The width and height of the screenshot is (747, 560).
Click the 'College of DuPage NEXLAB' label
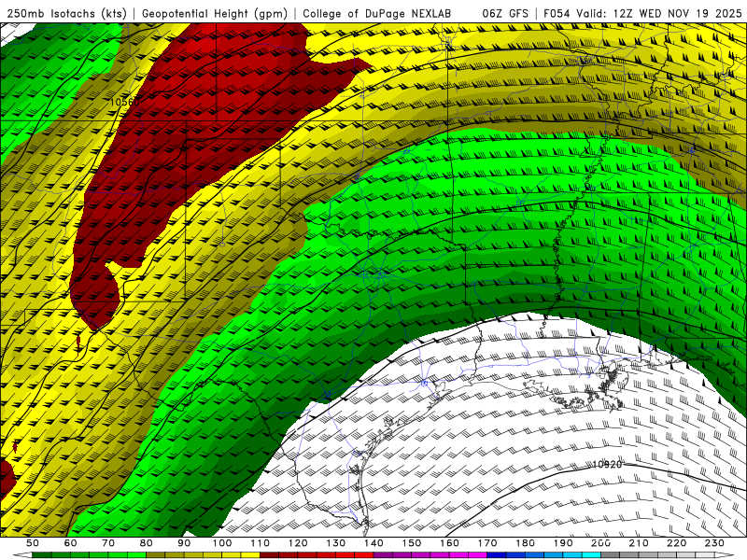pos(377,14)
